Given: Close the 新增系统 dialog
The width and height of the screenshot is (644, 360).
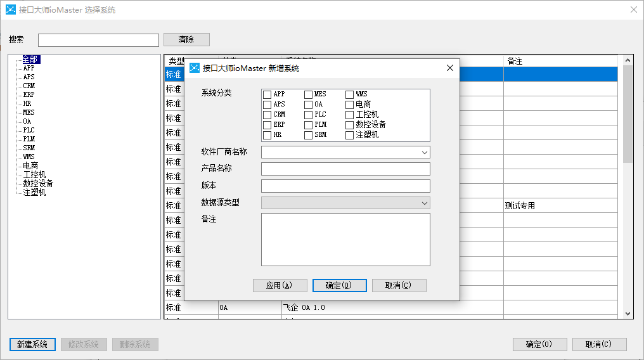Looking at the screenshot, I should tap(449, 68).
